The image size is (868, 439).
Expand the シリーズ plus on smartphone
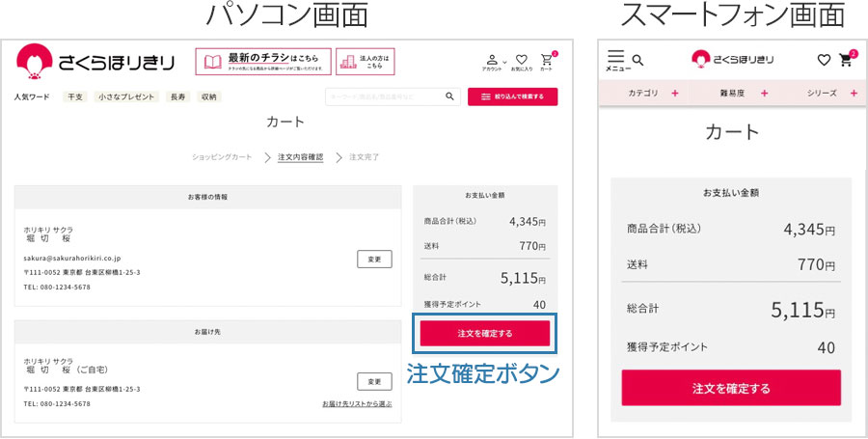pyautogui.click(x=853, y=94)
